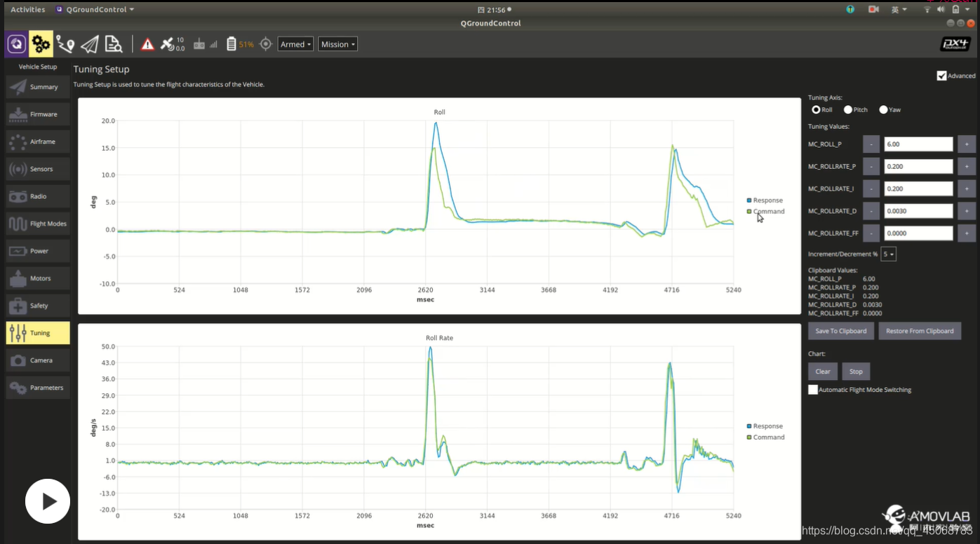Click the vehicle warning triangle icon
This screenshot has width=980, height=544.
click(147, 44)
